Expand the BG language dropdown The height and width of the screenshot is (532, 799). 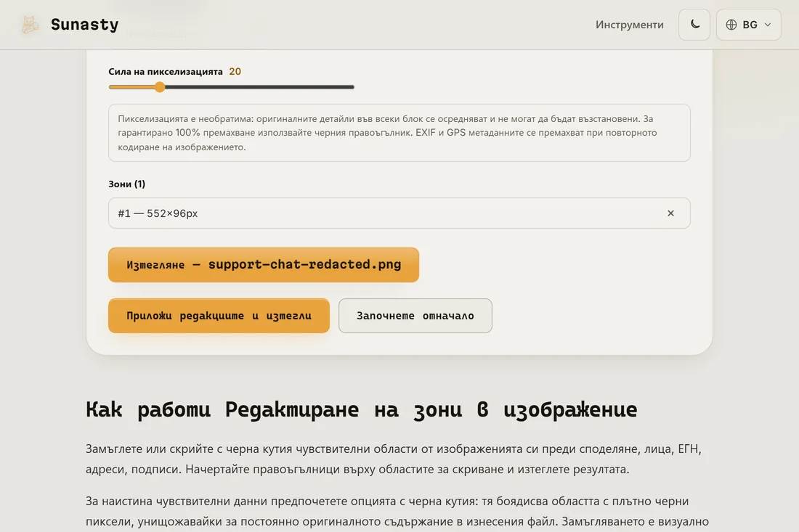pyautogui.click(x=749, y=25)
